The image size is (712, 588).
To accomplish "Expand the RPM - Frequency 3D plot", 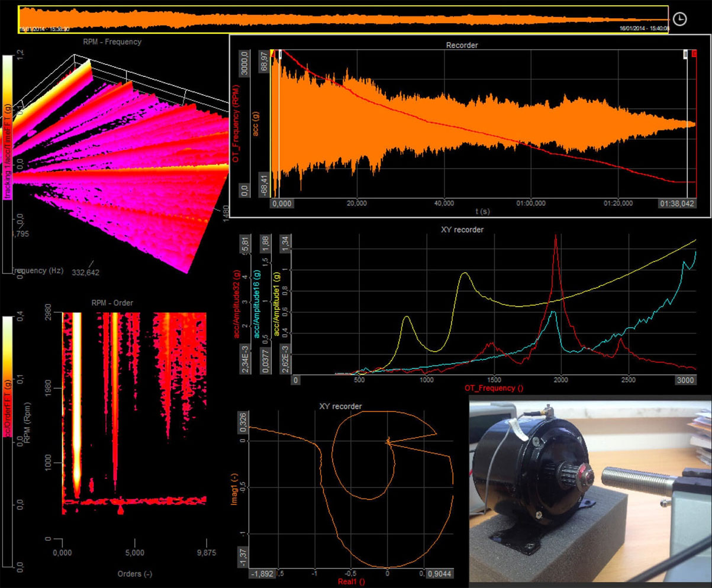I will click(111, 41).
